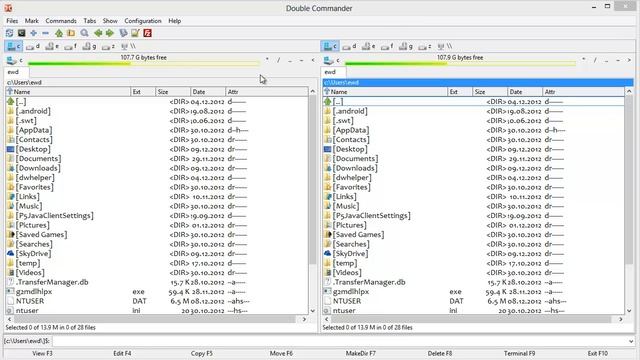
Task: Click the Terminal F9 button
Action: 519,353
